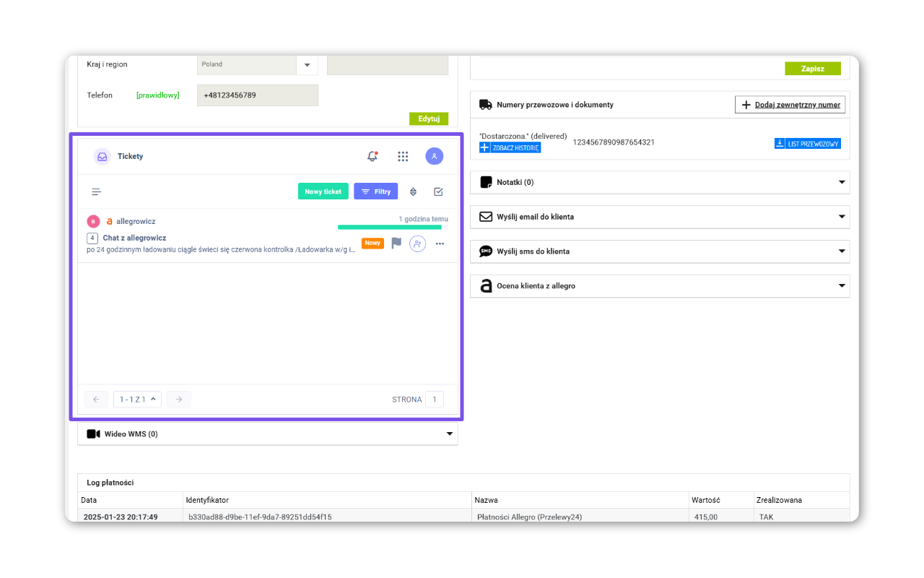Screen dimensions: 924x578
Task: Open the apps grid menu
Action: [x=403, y=156]
